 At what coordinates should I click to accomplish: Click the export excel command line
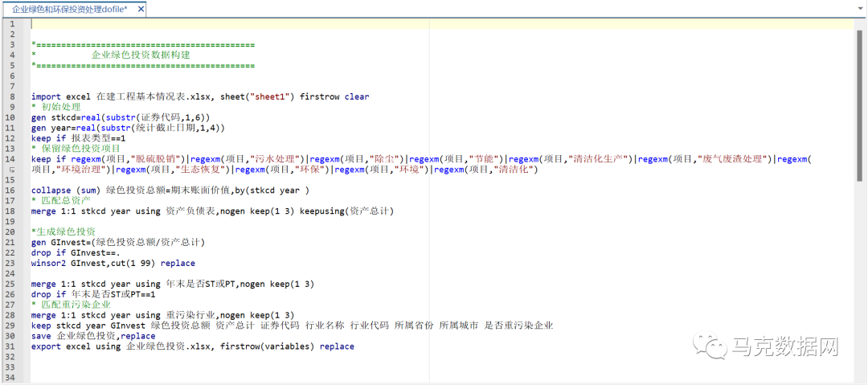coord(193,346)
